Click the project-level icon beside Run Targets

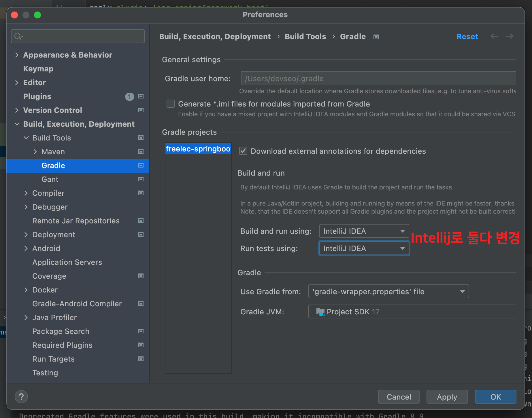coord(141,359)
